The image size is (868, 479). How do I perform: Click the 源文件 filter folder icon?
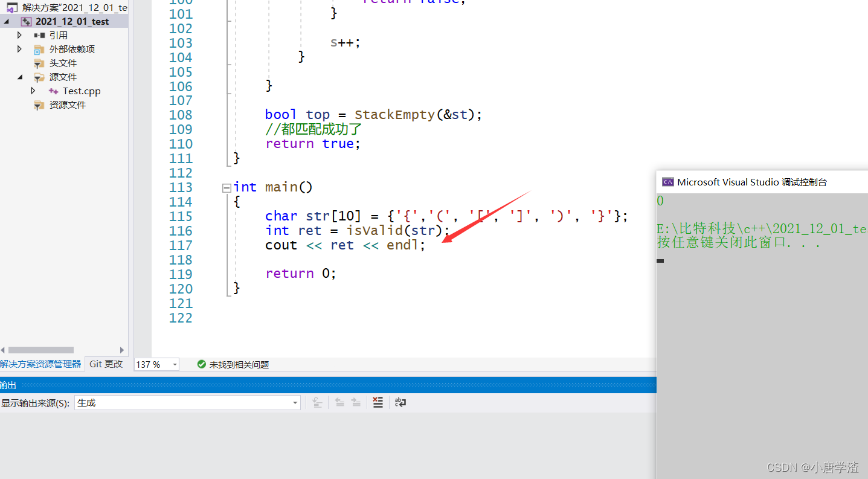click(x=39, y=77)
